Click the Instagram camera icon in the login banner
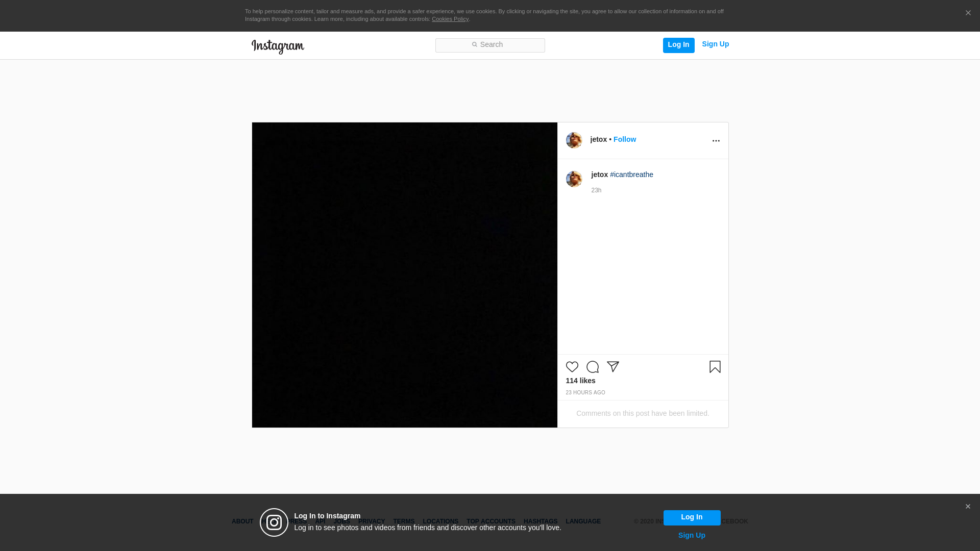 (274, 522)
